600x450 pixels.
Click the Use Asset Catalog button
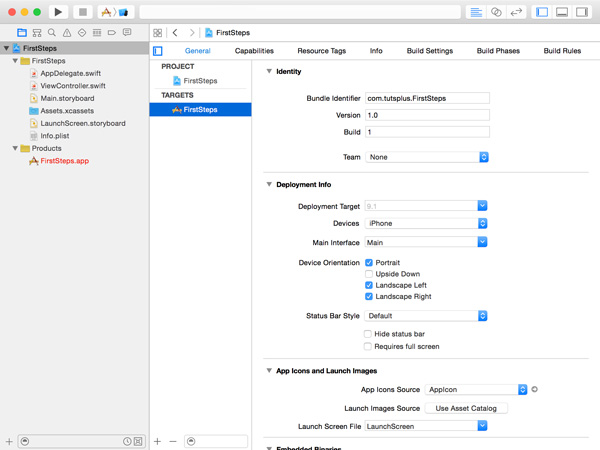466,408
